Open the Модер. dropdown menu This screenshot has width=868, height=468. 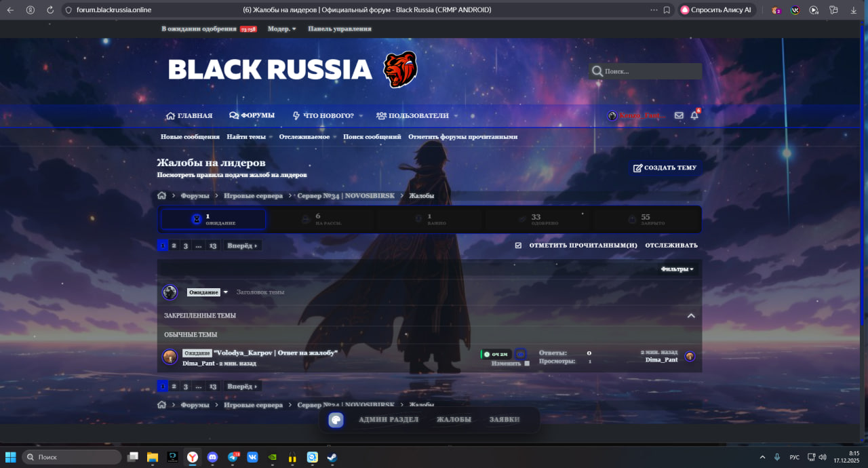tap(282, 29)
